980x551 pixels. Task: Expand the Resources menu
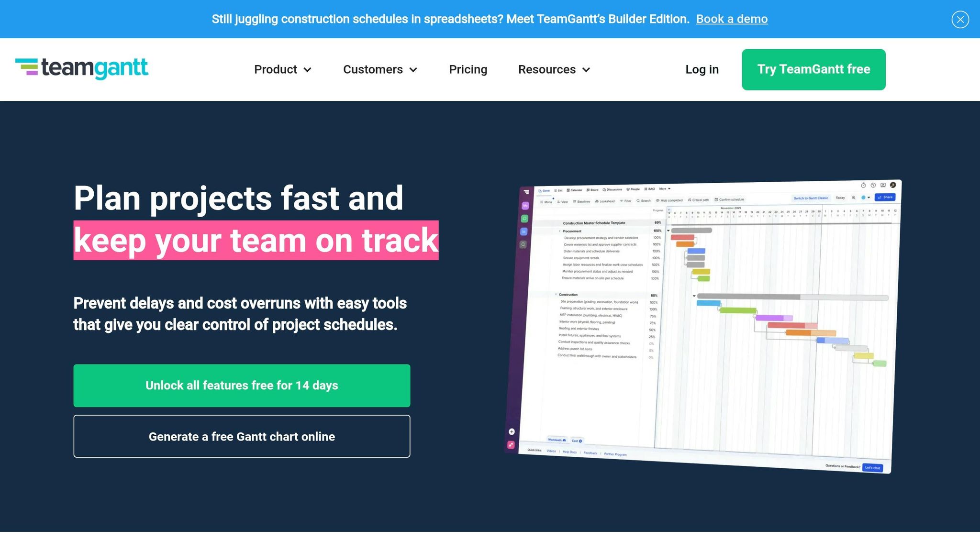coord(554,69)
